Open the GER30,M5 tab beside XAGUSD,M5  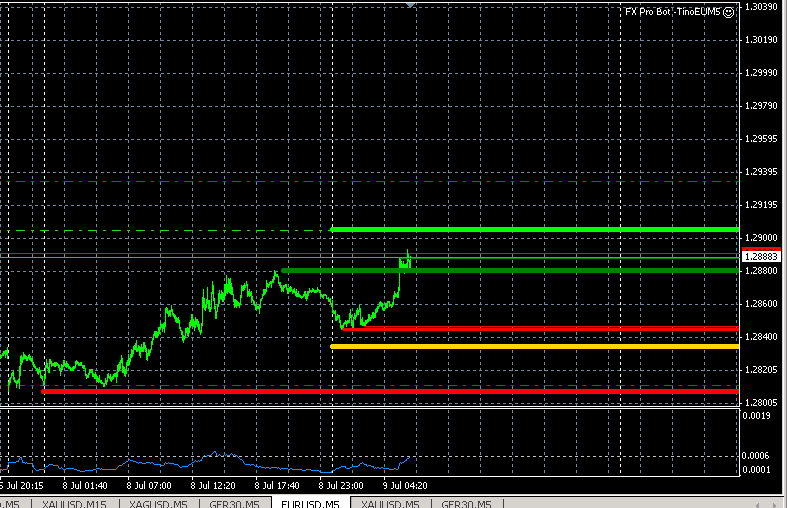coord(234,504)
